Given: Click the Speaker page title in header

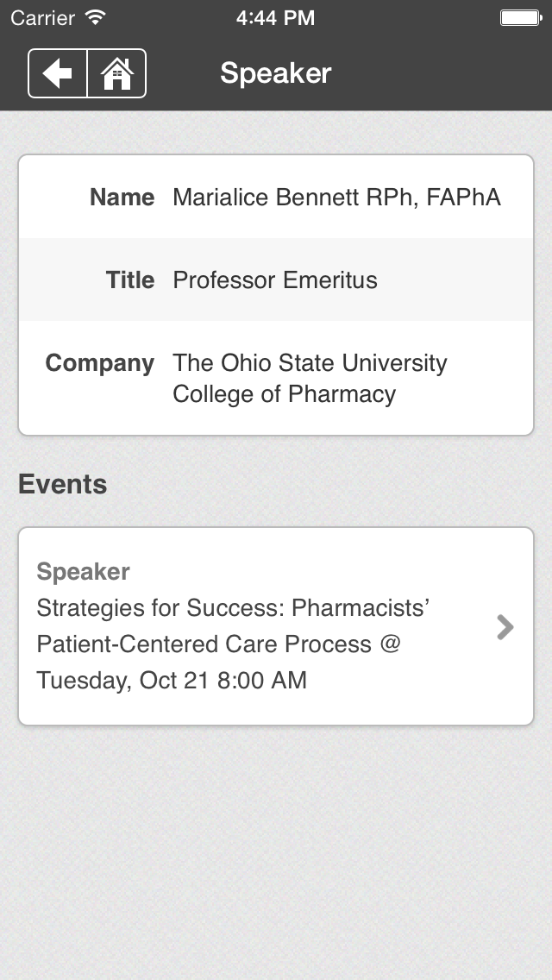Looking at the screenshot, I should click(x=275, y=73).
